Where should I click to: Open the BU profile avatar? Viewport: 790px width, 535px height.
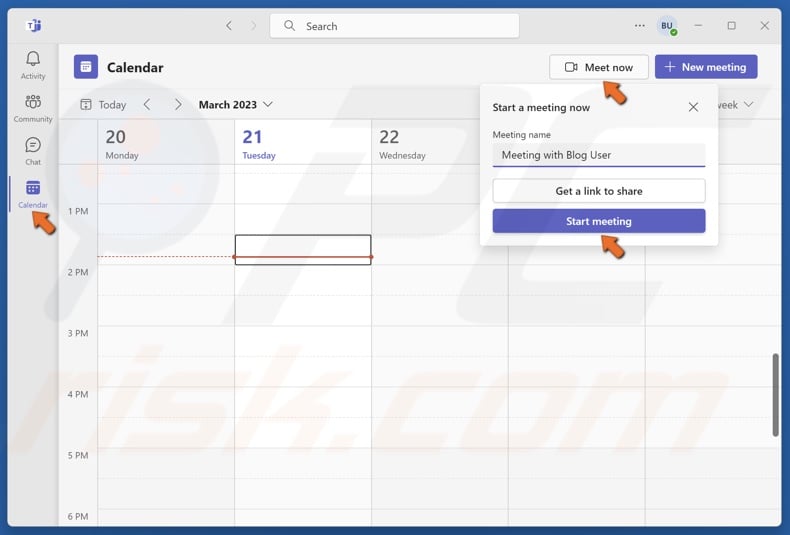point(667,26)
